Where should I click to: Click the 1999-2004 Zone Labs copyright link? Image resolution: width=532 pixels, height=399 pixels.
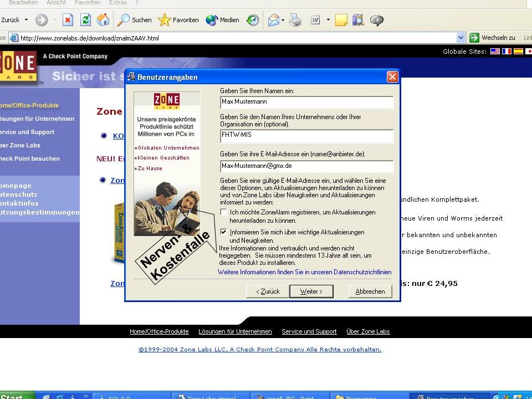coord(260,350)
